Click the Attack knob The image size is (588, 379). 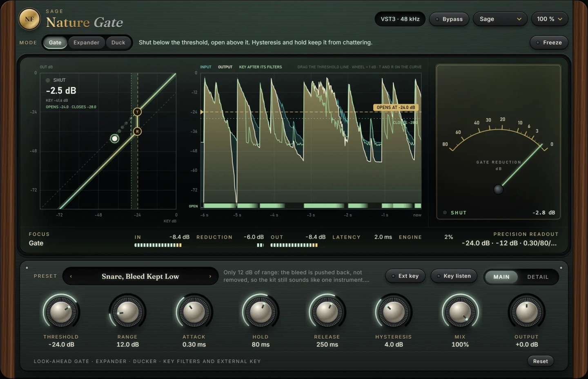click(x=194, y=312)
